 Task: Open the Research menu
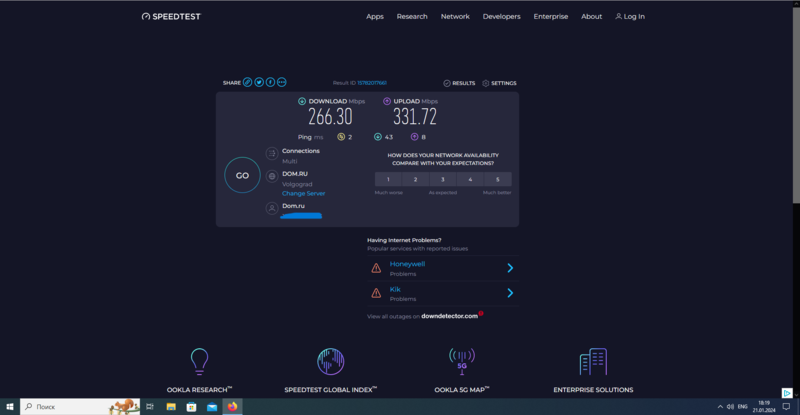tap(412, 16)
